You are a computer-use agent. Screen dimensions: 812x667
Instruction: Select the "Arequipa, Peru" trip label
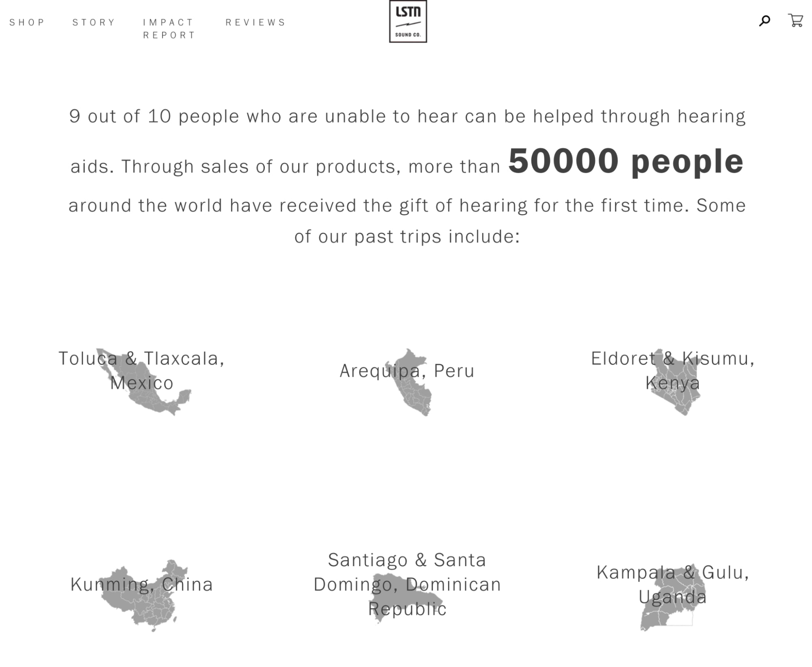tap(407, 371)
